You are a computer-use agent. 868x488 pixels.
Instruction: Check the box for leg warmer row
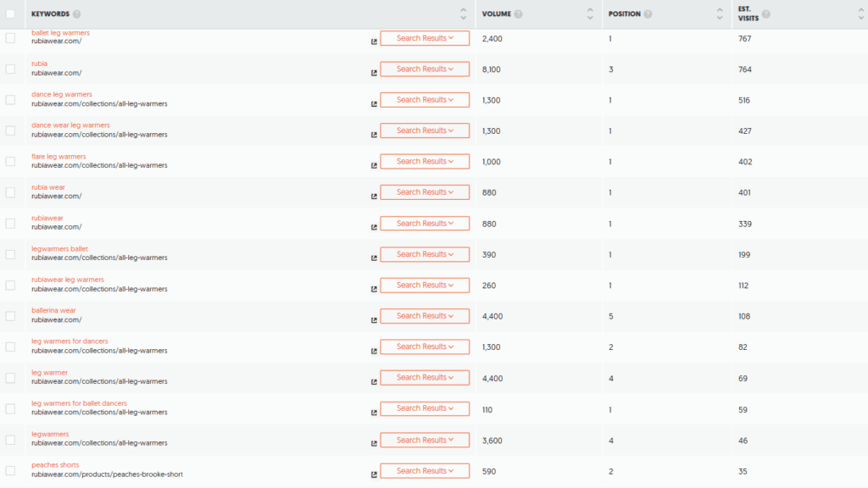(x=10, y=378)
